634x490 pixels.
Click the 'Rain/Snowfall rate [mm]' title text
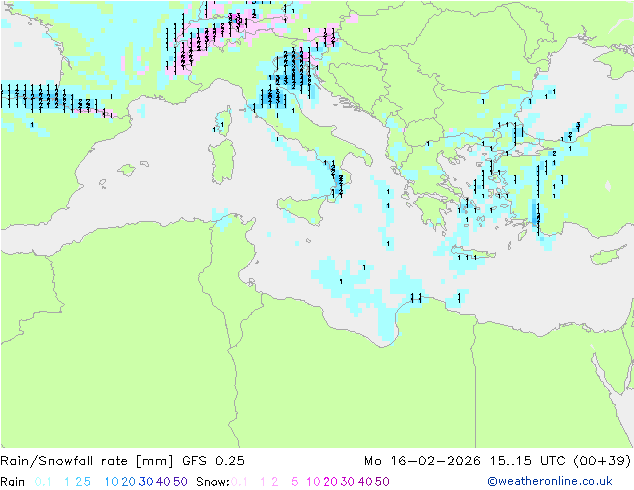pos(87,461)
